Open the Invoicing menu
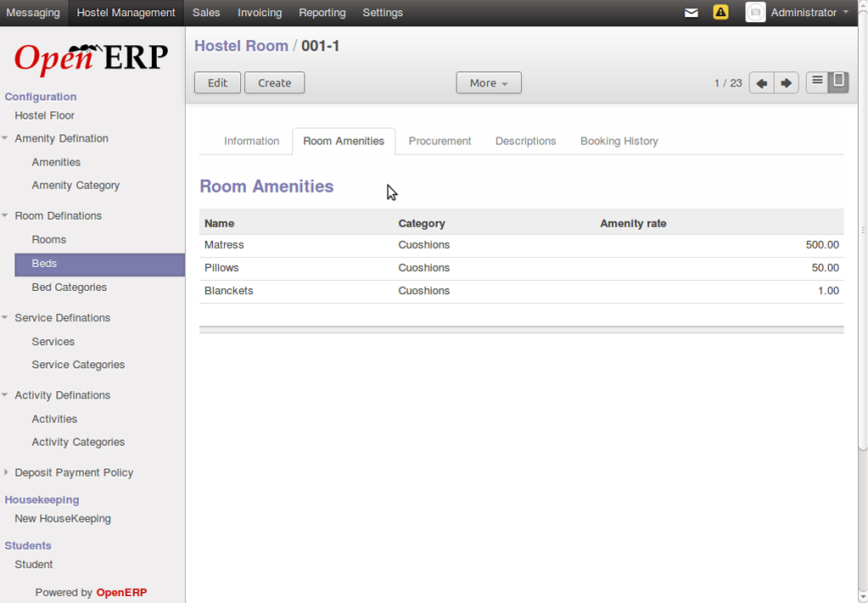 pos(260,12)
